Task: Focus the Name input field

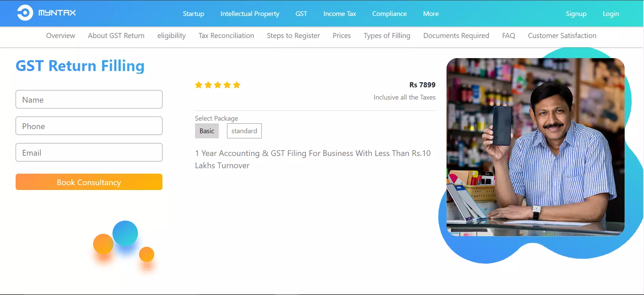Action: pos(89,99)
